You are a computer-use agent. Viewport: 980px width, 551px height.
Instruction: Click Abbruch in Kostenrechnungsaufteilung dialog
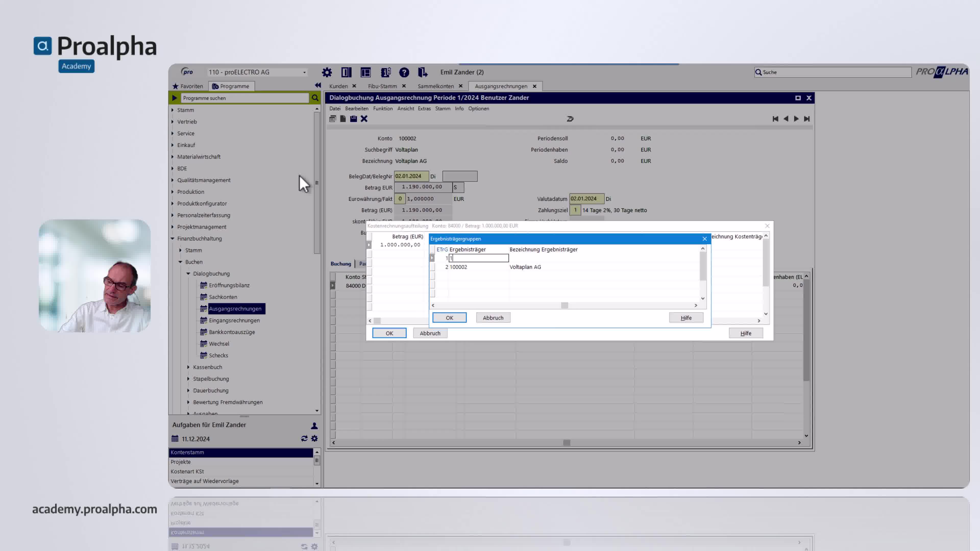point(430,333)
